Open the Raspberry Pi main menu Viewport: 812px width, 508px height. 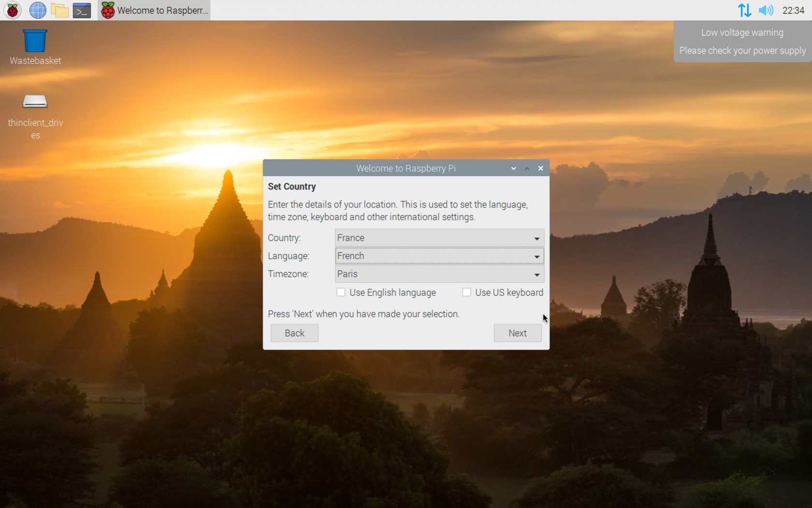(13, 10)
